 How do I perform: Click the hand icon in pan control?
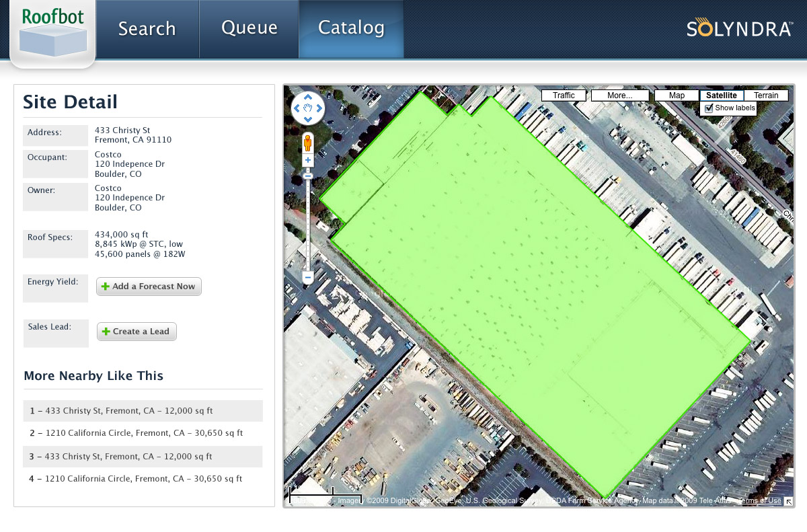pyautogui.click(x=308, y=108)
